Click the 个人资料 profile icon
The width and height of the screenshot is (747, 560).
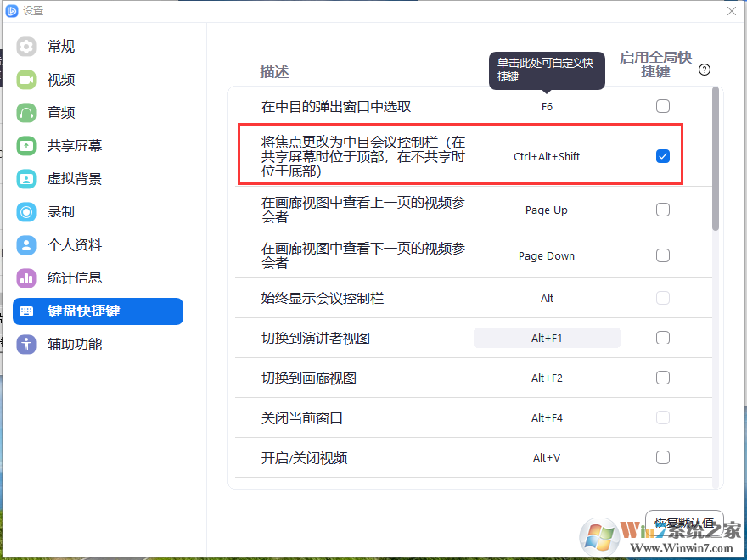26,245
